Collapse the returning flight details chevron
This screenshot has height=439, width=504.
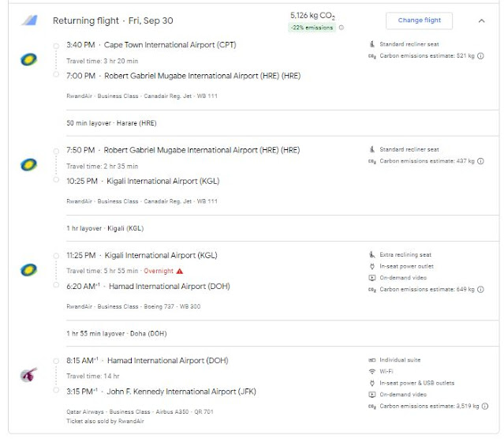click(x=481, y=21)
